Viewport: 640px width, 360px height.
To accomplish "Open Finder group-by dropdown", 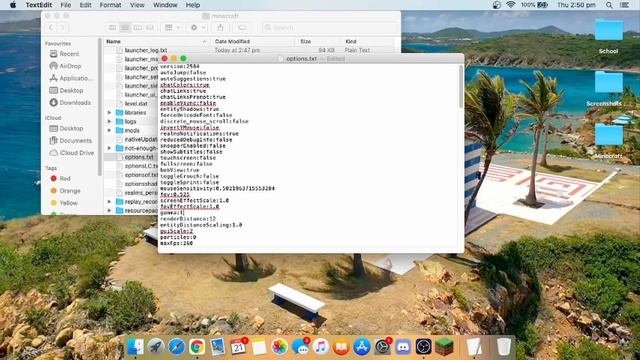I will coord(172,27).
